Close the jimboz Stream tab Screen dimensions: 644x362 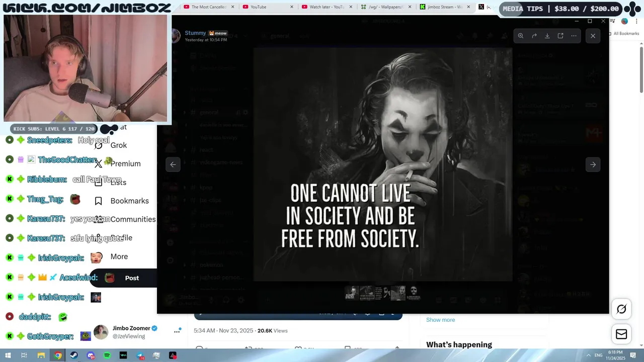[469, 7]
